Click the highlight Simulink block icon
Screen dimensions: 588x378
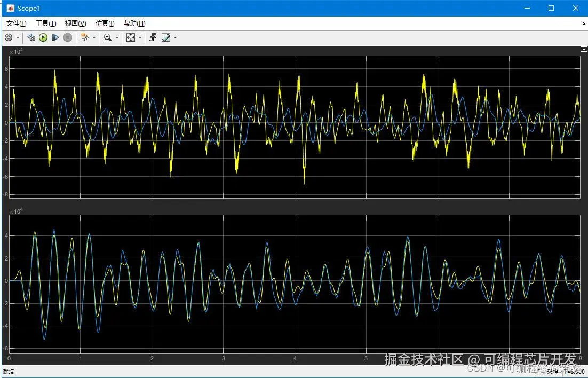(84, 37)
